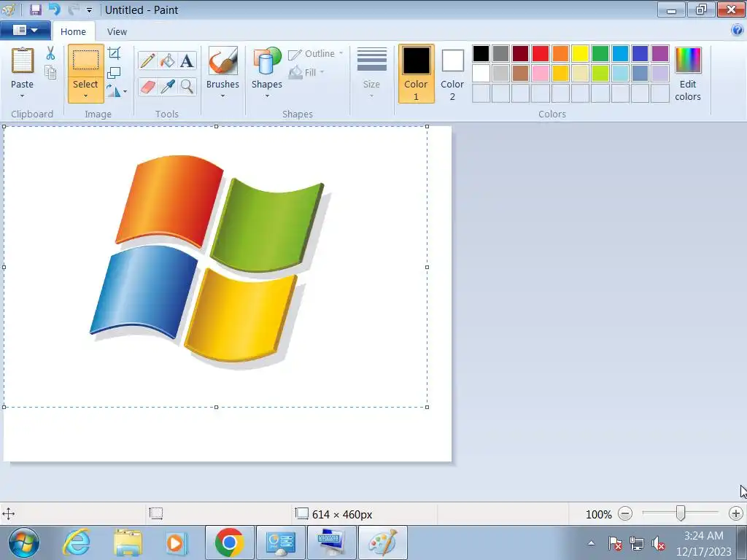Show hidden system tray icons

coord(591,542)
